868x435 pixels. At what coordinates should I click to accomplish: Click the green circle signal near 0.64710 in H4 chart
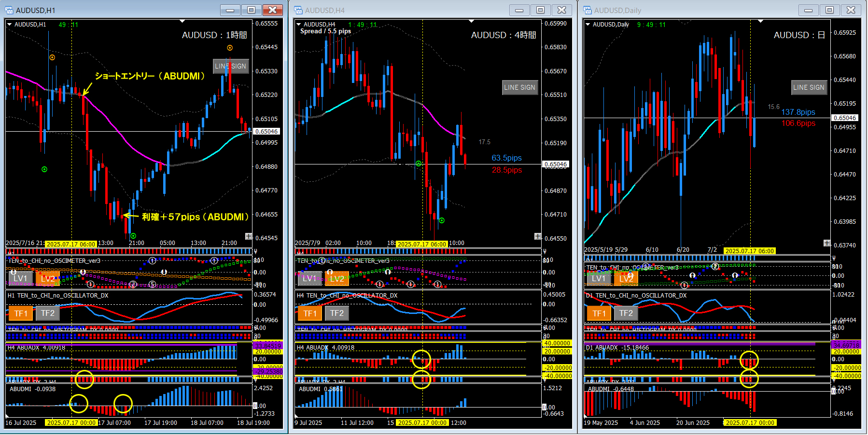(x=442, y=220)
